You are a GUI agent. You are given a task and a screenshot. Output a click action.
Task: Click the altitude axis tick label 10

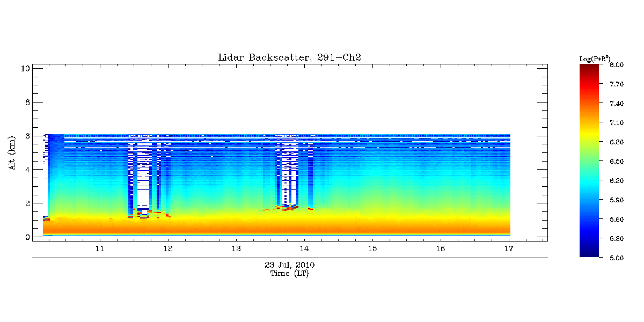click(25, 68)
